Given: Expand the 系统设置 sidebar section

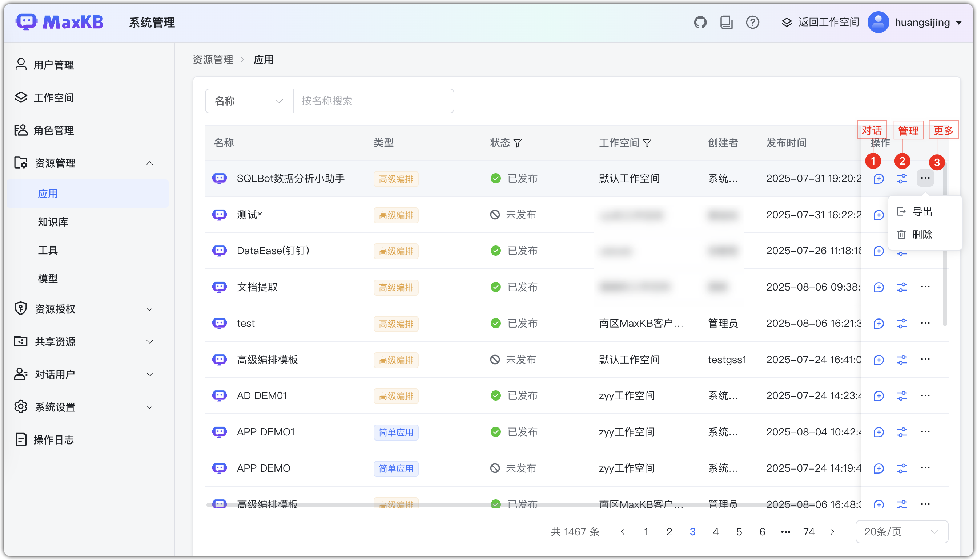Looking at the screenshot, I should pyautogui.click(x=149, y=407).
